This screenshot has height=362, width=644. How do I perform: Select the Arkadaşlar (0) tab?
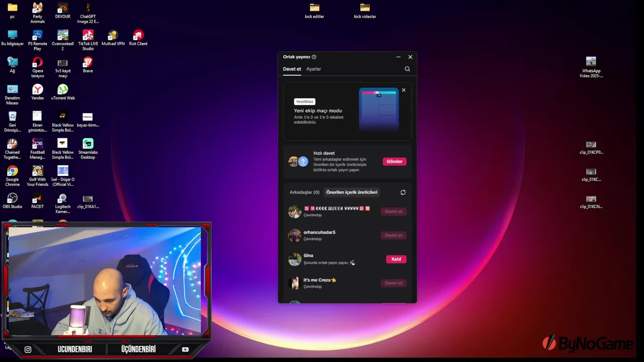click(x=304, y=192)
